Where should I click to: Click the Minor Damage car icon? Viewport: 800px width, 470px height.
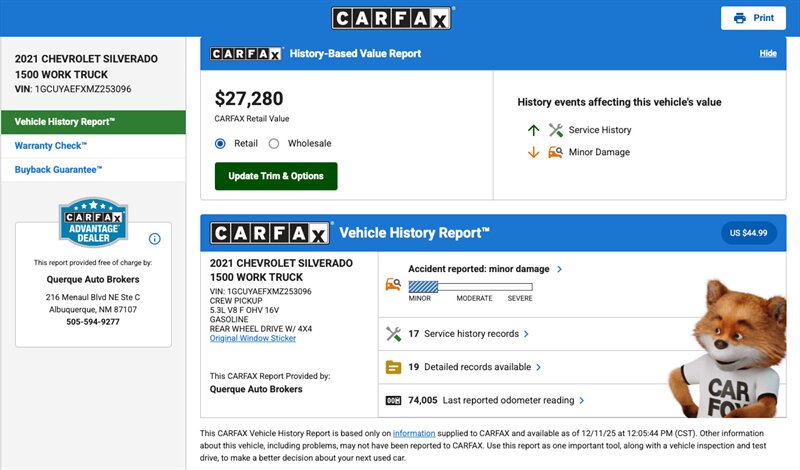[556, 152]
